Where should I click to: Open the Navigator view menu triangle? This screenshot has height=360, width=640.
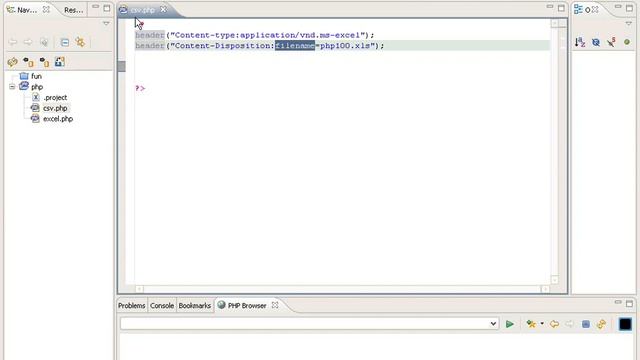tap(106, 24)
